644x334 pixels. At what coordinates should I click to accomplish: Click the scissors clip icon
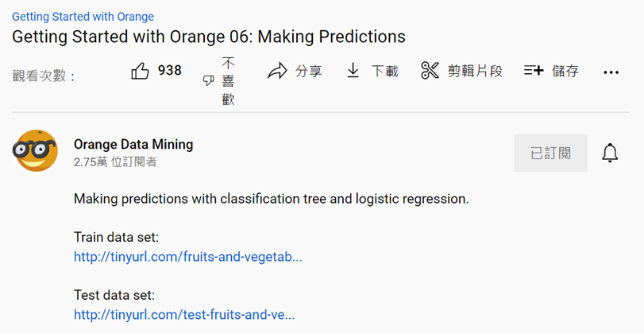pos(430,72)
